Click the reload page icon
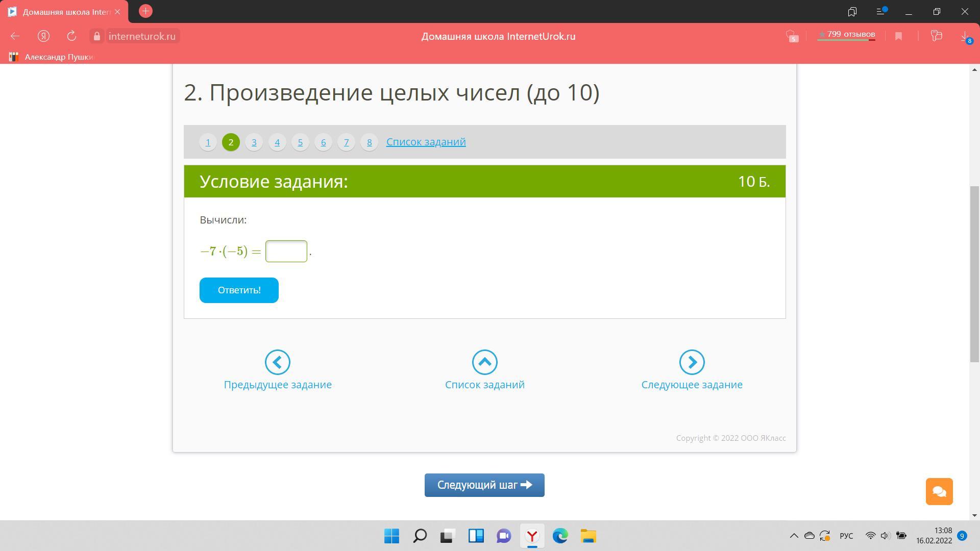The image size is (980, 551). click(71, 36)
